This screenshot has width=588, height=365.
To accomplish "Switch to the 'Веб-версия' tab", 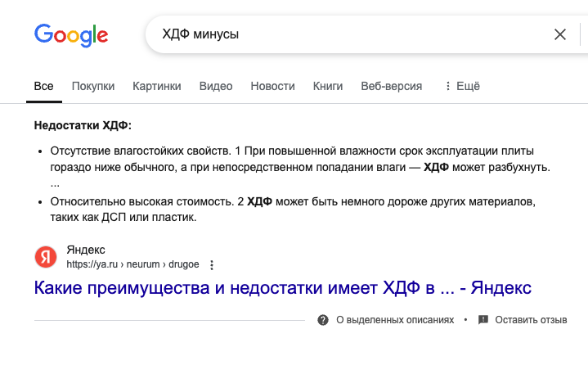I will pos(392,86).
